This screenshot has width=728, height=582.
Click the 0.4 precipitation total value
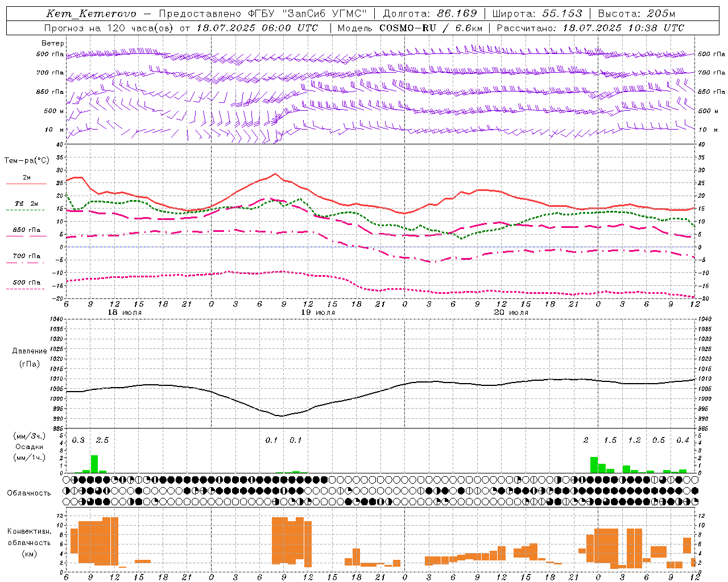pos(682,440)
